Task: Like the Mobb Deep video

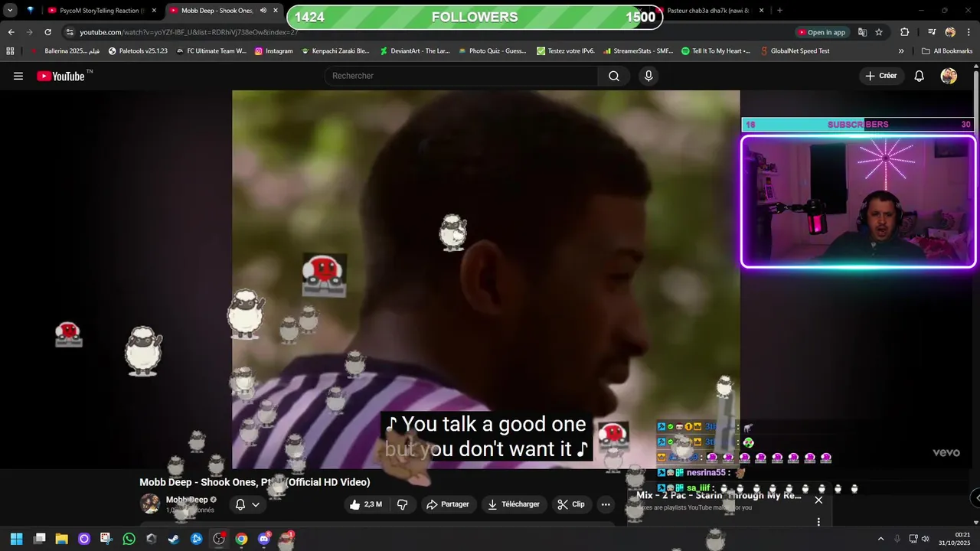Action: [x=366, y=504]
